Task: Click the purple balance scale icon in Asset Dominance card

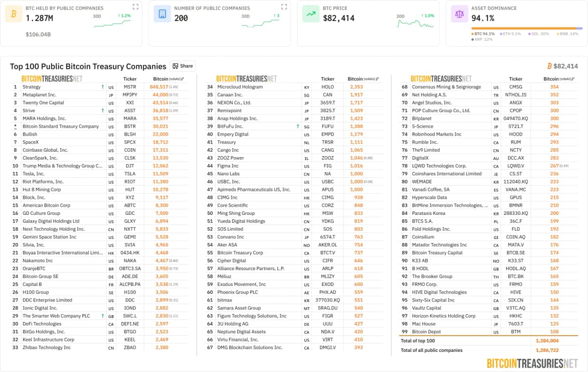Action: coord(459,14)
